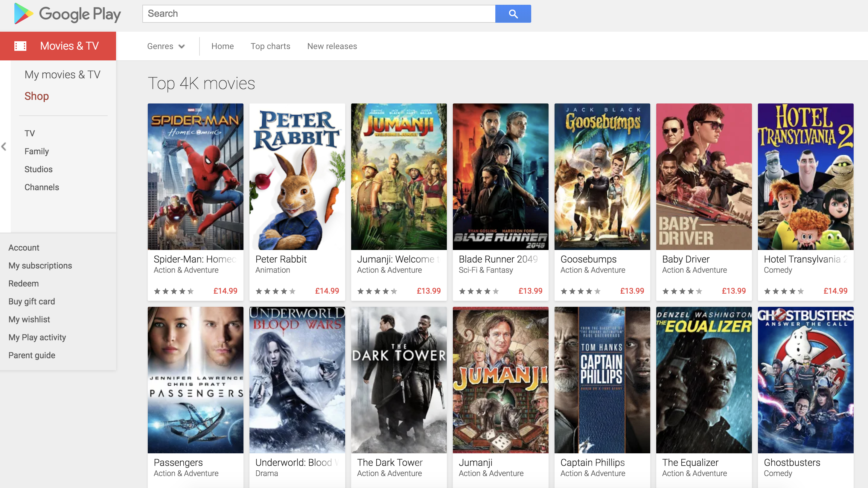Viewport: 868px width, 488px height.
Task: Expand the Genres dropdown menu
Action: pos(166,46)
